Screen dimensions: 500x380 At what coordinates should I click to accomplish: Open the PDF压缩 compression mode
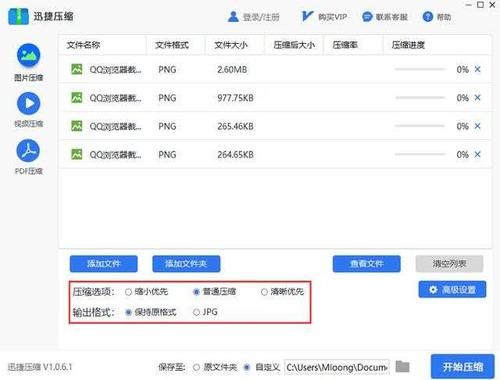coord(28,157)
